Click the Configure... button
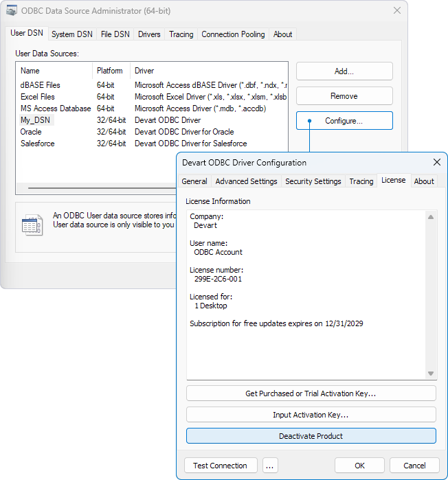Viewport: 448px width, 480px height. [x=344, y=121]
